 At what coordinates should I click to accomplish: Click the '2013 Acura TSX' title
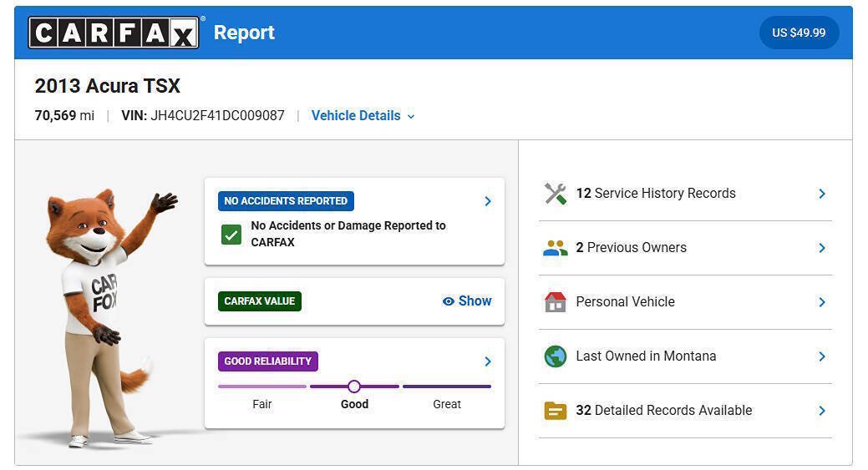pyautogui.click(x=108, y=86)
